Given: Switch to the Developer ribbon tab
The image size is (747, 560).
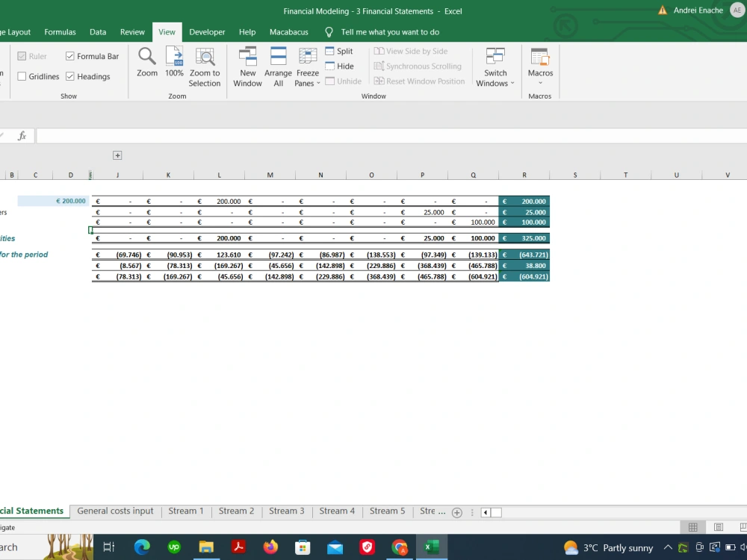Looking at the screenshot, I should [x=207, y=32].
